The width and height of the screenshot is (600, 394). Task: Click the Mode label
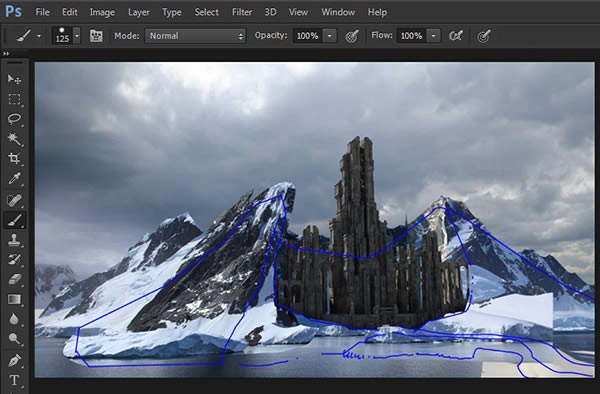click(127, 36)
